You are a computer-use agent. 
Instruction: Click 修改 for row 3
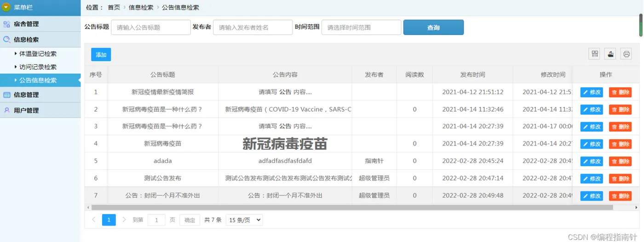point(592,127)
